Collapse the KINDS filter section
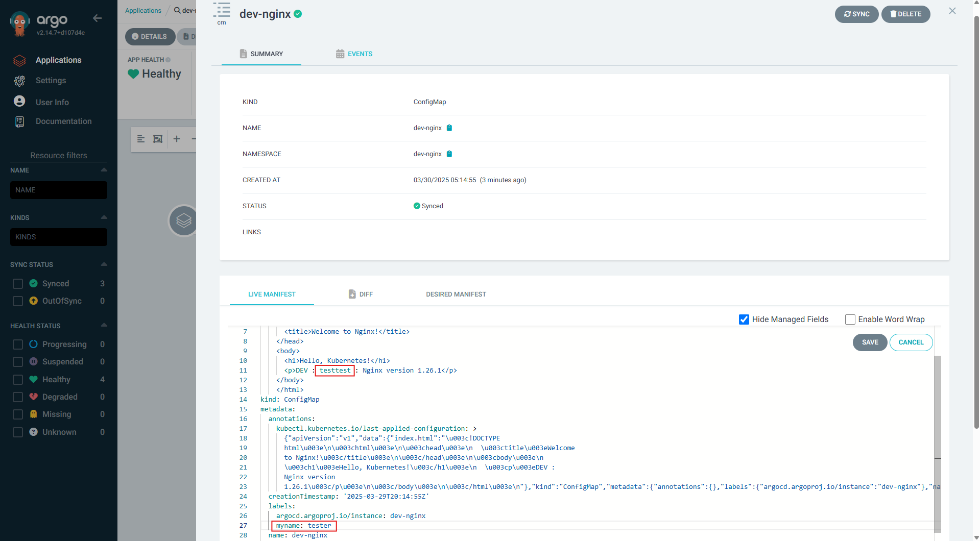Image resolution: width=980 pixels, height=541 pixels. [x=104, y=217]
